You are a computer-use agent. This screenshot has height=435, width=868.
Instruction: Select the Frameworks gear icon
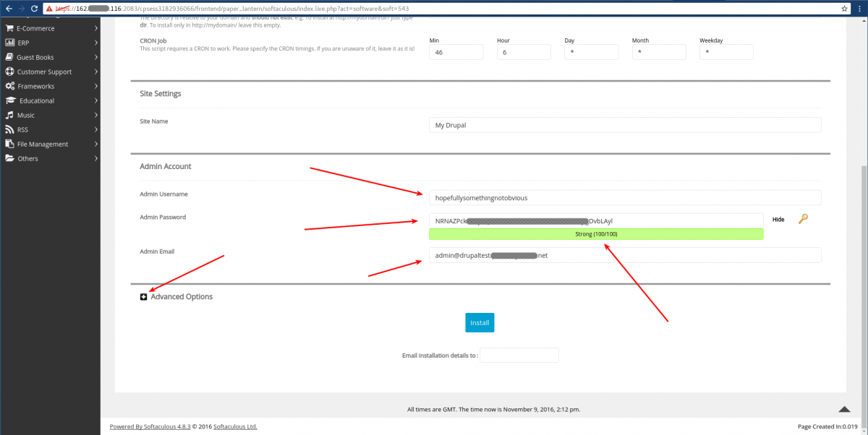(10, 86)
